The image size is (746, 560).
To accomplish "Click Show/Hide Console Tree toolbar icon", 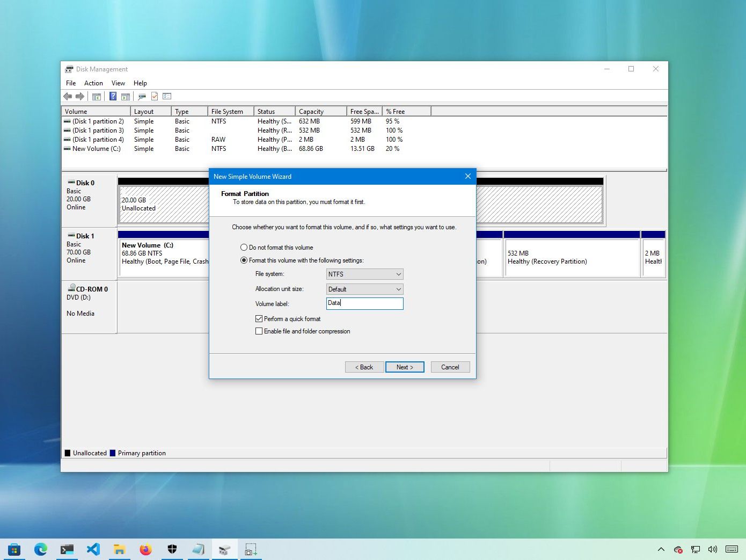I will coord(97,97).
